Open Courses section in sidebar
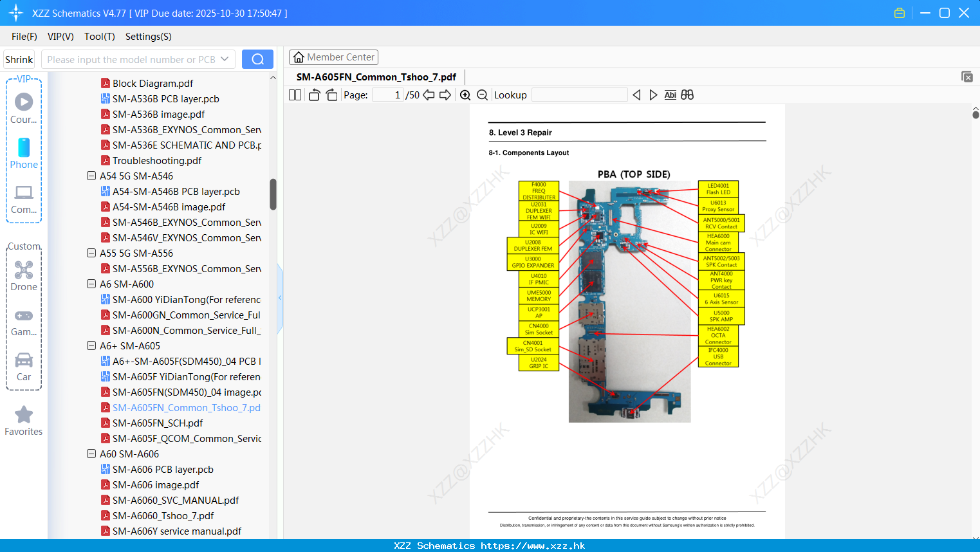Viewport: 980px width, 552px height. click(24, 108)
